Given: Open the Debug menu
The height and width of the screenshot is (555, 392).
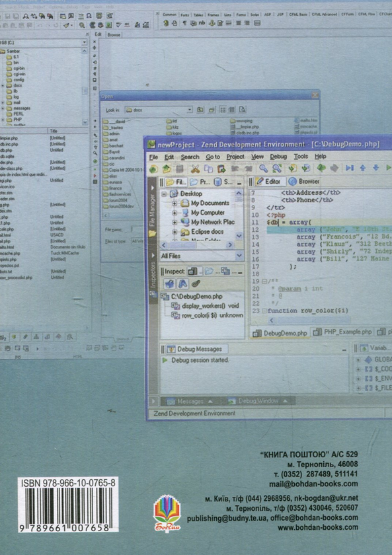Looking at the screenshot, I should [x=278, y=157].
